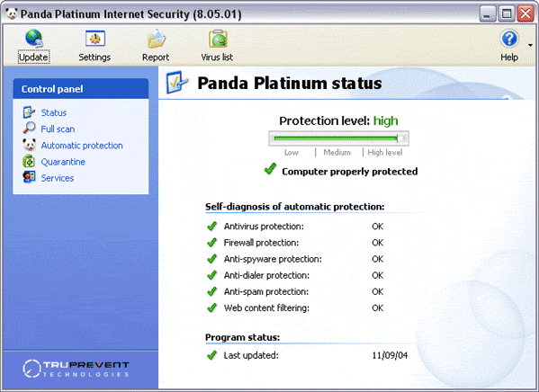Click the Anti-spyware protection check mark

[x=212, y=259]
